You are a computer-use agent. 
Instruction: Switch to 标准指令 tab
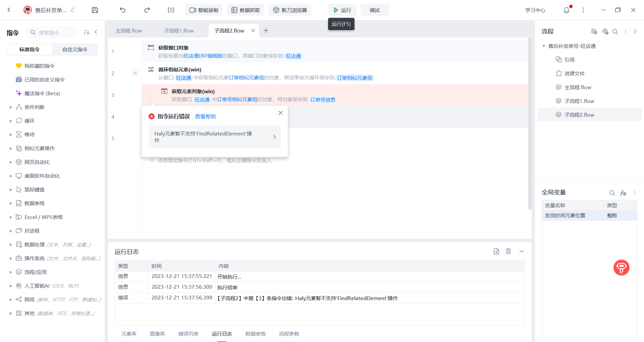(30, 49)
